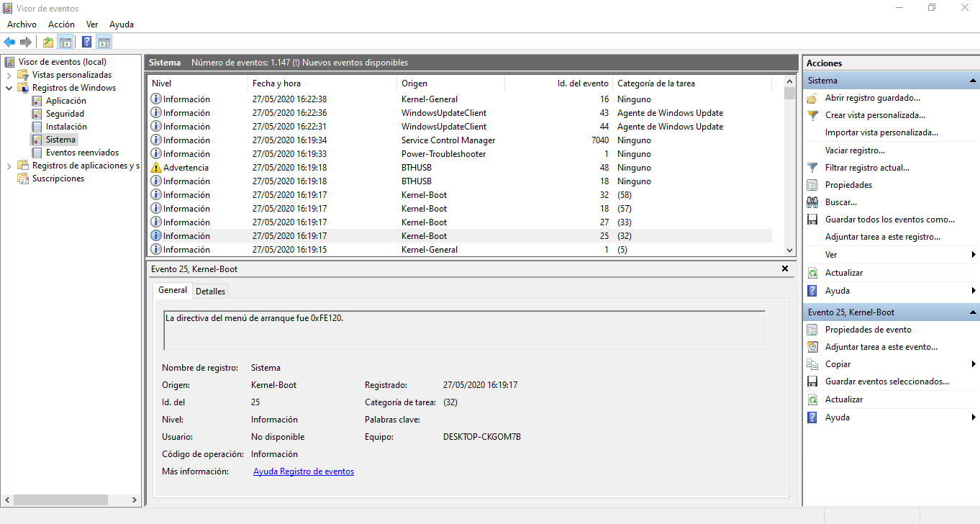Click the back arrow toolbar icon
Image resolution: width=980 pixels, height=524 pixels.
[x=9, y=42]
